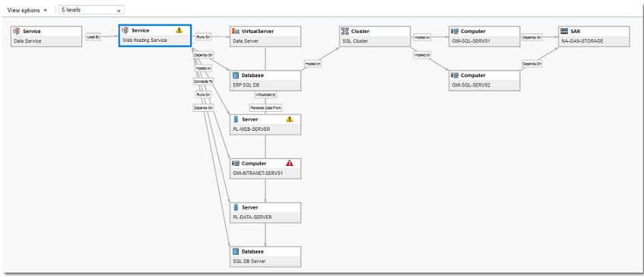Click the Cluster icon on SQL Cluster node

[345, 31]
